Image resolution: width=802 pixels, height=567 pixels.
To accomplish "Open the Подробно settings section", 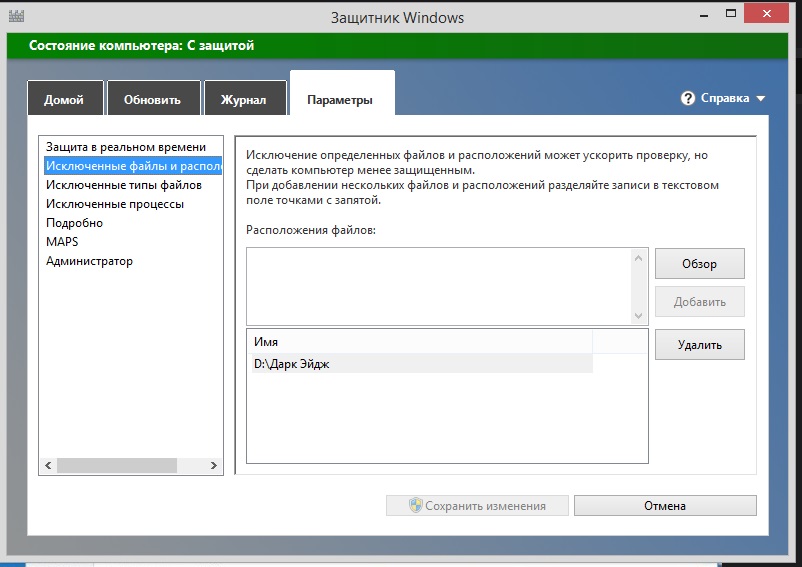I will pos(75,223).
